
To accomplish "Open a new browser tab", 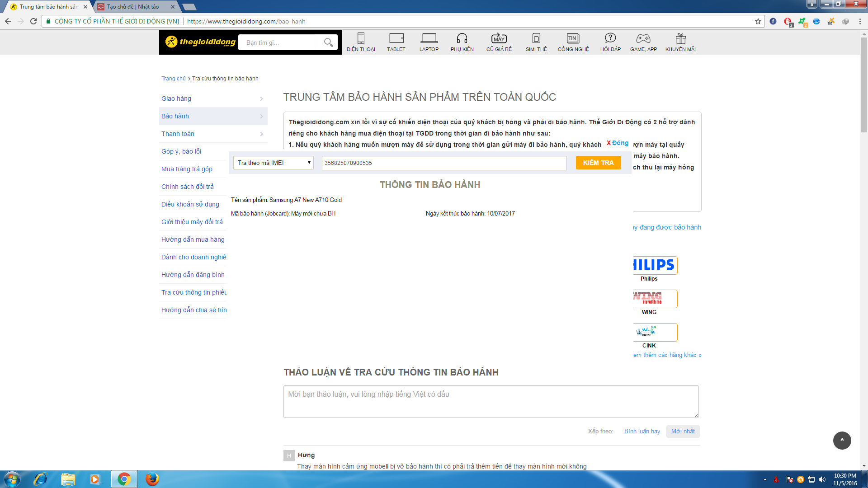I will click(189, 7).
